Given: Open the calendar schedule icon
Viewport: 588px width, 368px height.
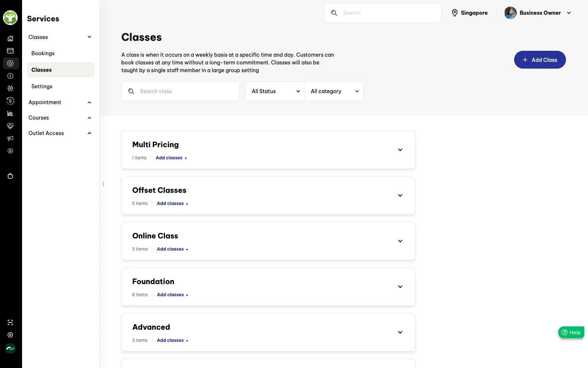Looking at the screenshot, I should click(10, 51).
